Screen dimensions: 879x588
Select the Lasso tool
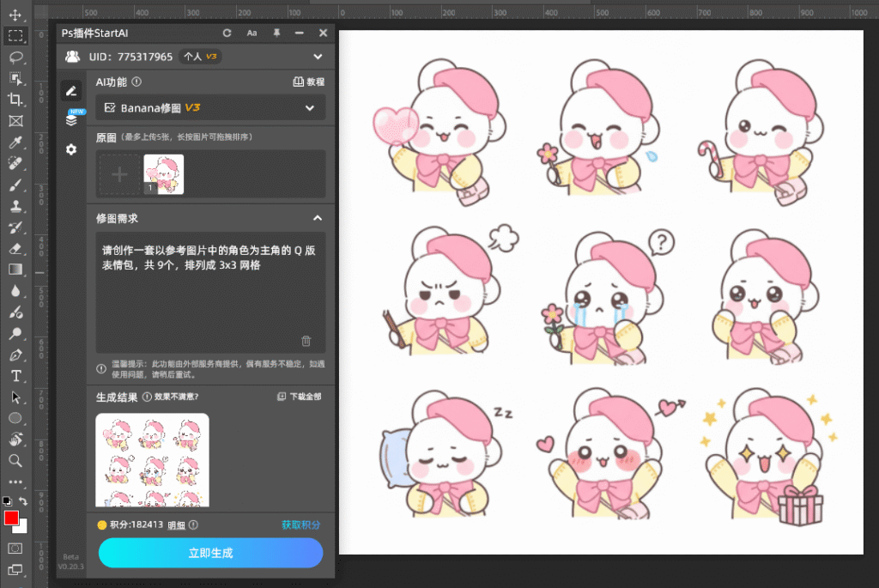coord(14,57)
